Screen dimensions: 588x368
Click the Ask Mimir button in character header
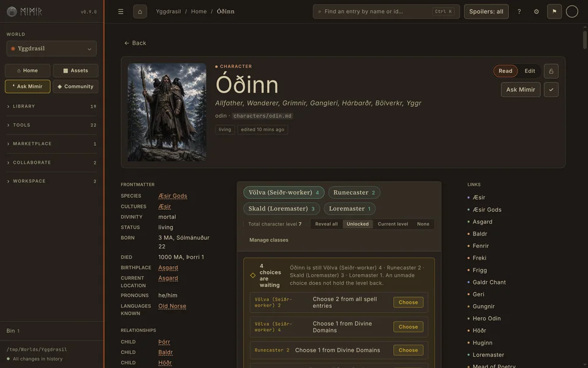[521, 90]
